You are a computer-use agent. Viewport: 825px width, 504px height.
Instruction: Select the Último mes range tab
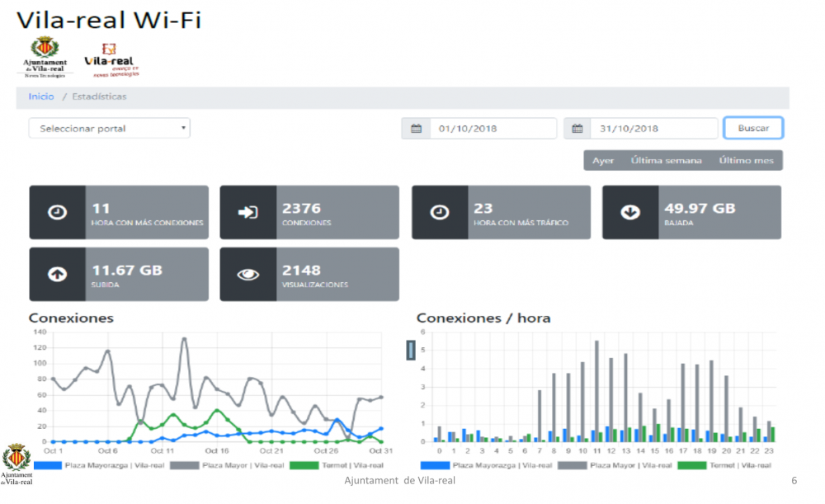coord(746,160)
